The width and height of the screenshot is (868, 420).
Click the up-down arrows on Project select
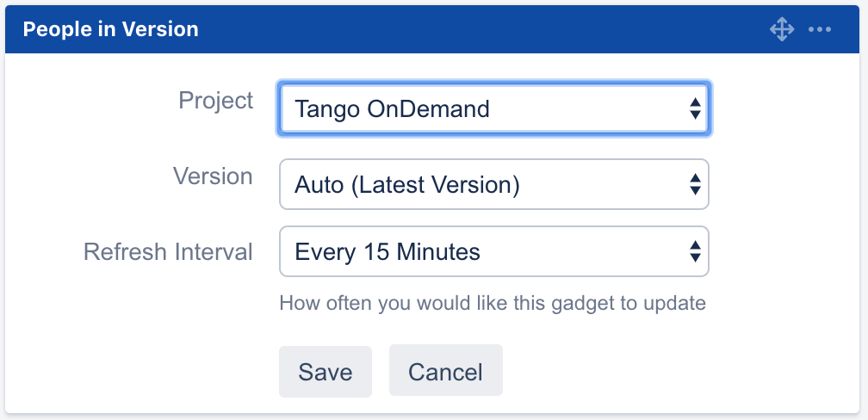click(x=694, y=109)
